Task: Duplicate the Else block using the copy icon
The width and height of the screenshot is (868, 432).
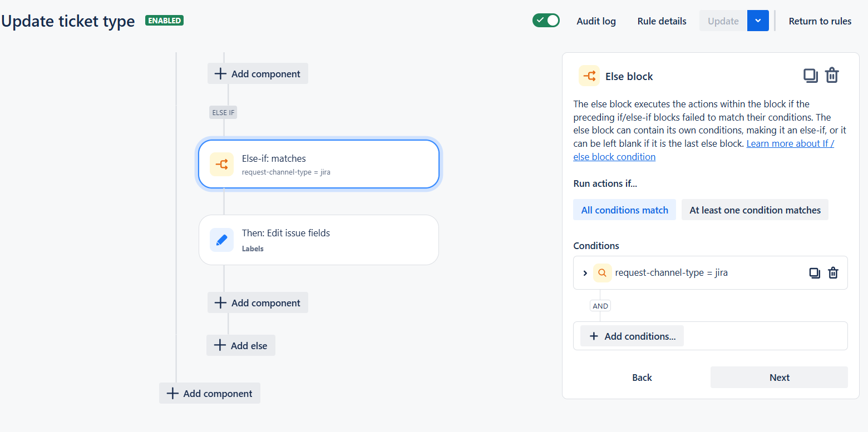Action: 811,75
